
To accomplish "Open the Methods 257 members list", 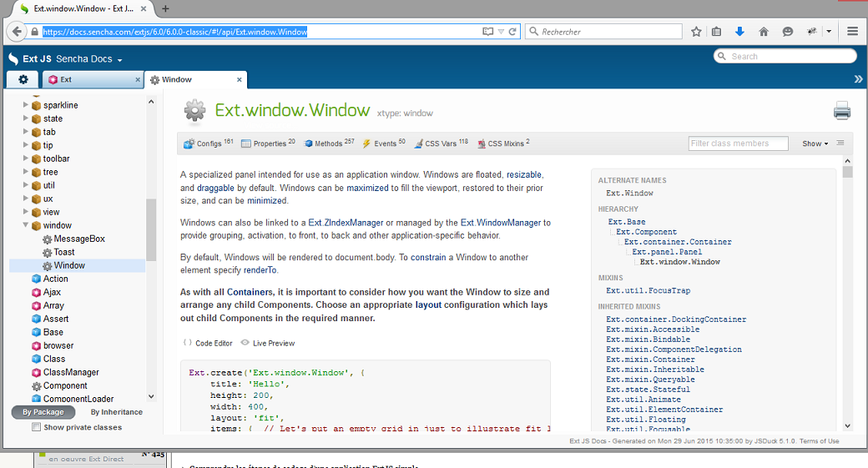I will click(x=330, y=143).
